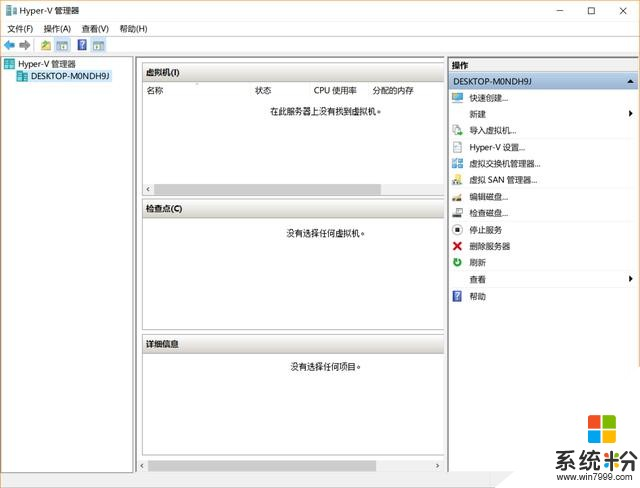Viewport: 640px width, 488px height.
Task: Select Hyper-V 管理器 tree root
Action: coord(47,64)
